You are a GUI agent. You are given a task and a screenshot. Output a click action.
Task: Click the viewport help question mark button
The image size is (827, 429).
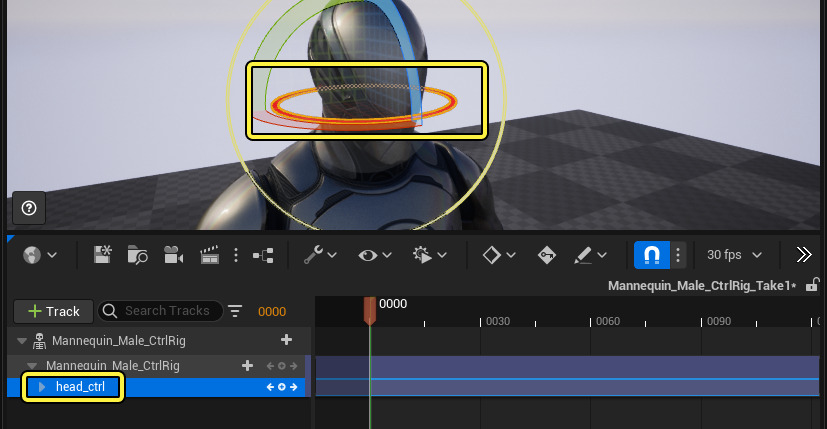coord(28,208)
